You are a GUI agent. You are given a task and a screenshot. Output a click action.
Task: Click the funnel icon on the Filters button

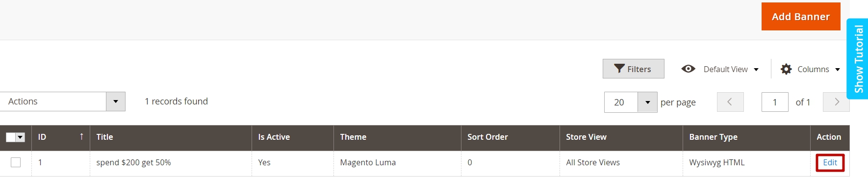(x=619, y=69)
